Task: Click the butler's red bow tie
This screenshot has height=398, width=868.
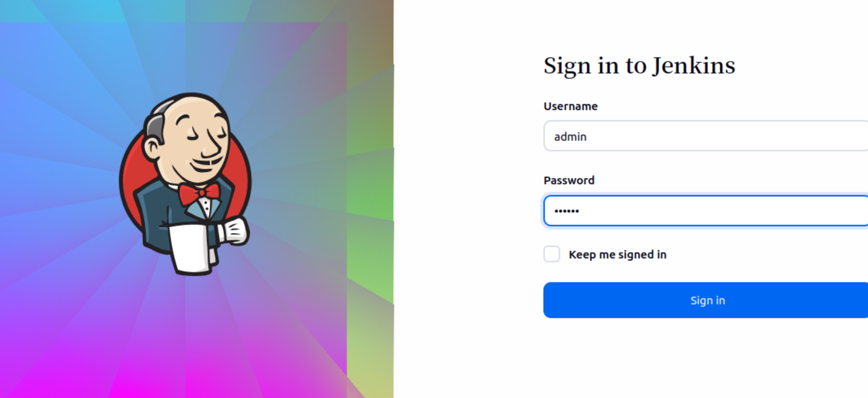Action: 199,193
